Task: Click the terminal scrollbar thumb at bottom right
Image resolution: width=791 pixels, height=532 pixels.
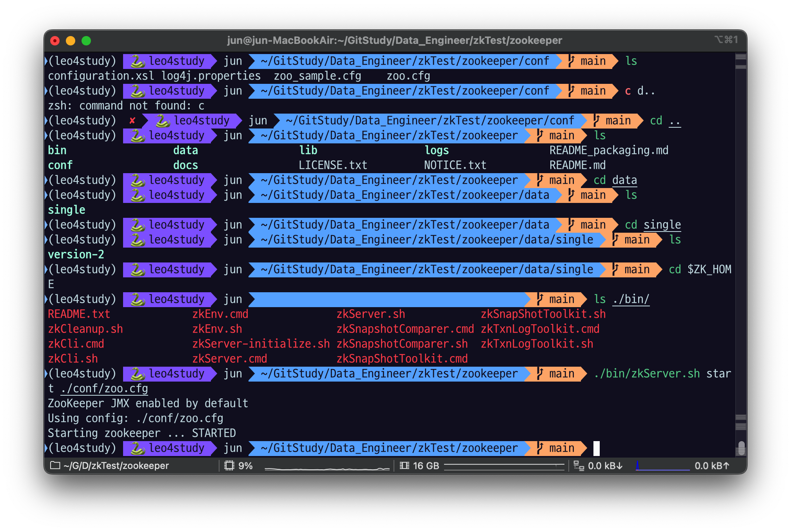Action: pyautogui.click(x=741, y=448)
